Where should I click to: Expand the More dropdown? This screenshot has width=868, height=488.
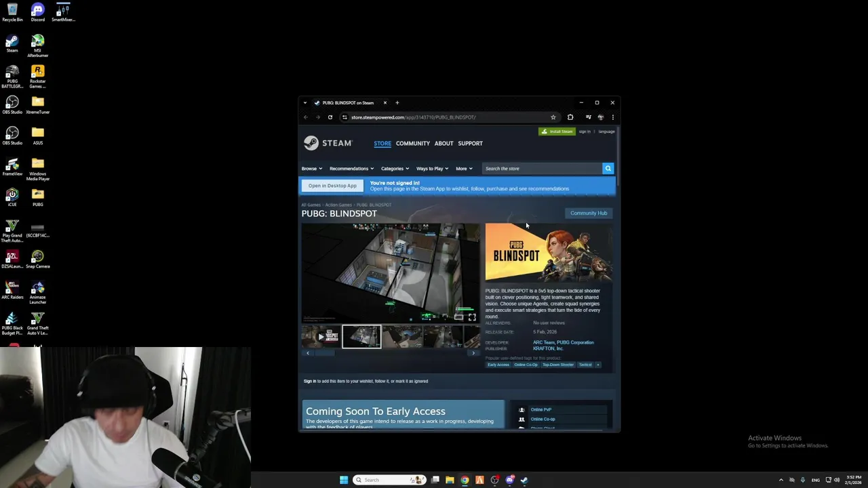464,169
